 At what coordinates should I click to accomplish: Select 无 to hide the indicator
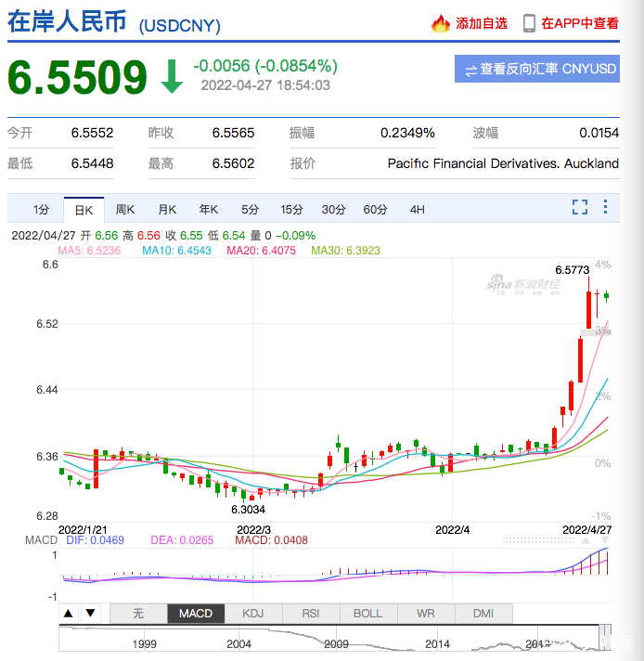pos(138,614)
